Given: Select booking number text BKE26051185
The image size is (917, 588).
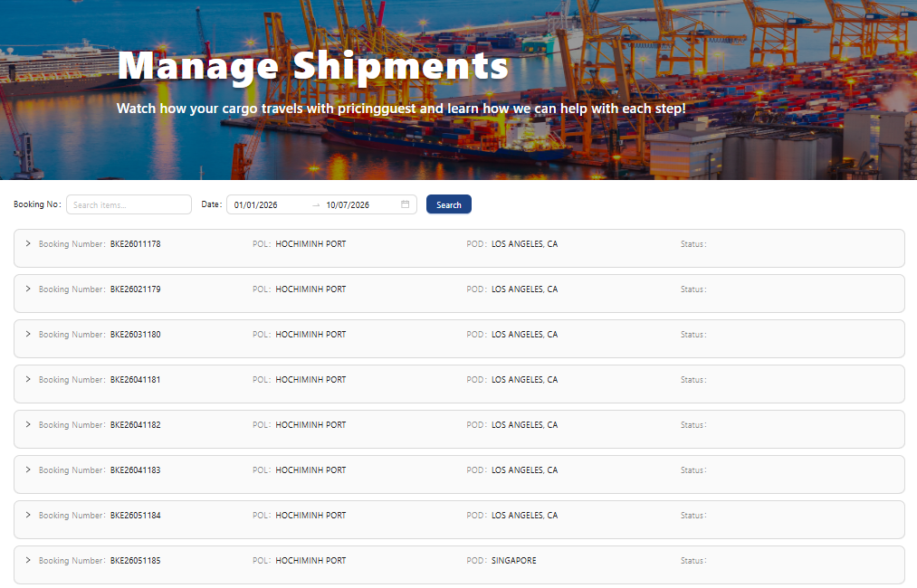Looking at the screenshot, I should [x=135, y=561].
